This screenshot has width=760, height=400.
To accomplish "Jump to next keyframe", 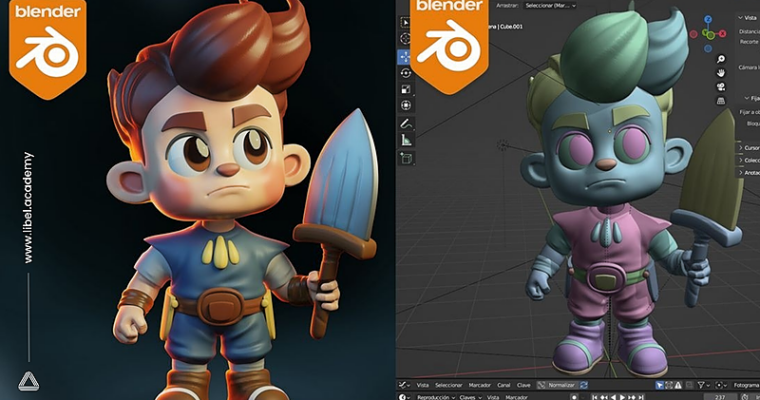I will 632,397.
